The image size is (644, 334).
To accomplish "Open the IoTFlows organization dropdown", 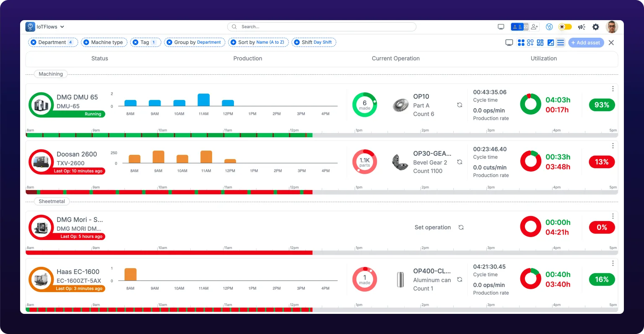I will tap(45, 27).
